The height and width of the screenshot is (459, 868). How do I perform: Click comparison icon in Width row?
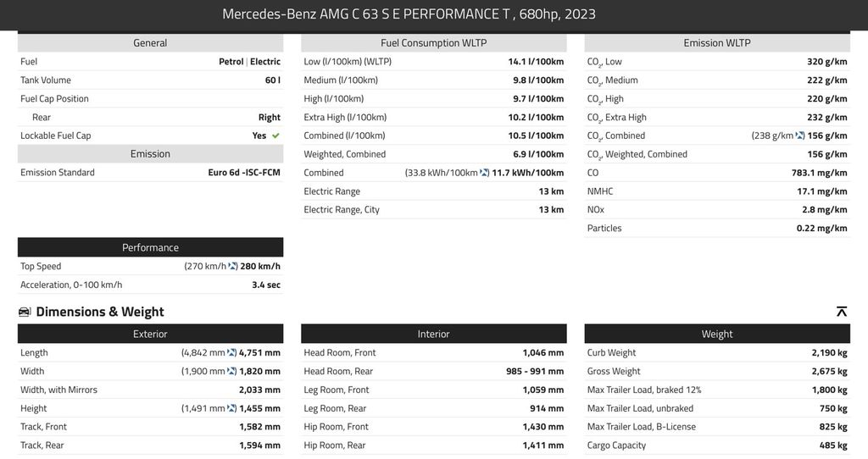(232, 371)
